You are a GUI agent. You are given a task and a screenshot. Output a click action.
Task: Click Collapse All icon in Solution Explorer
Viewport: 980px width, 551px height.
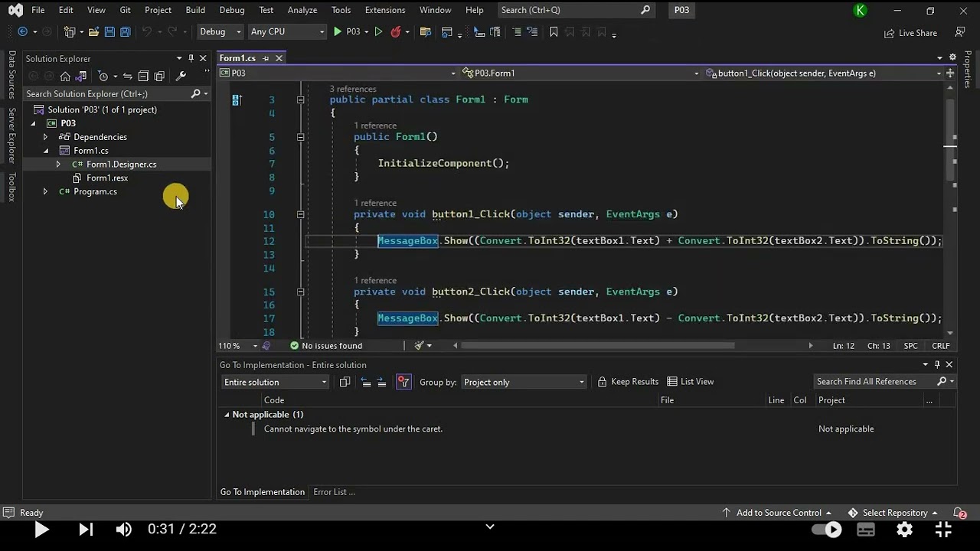pyautogui.click(x=143, y=76)
